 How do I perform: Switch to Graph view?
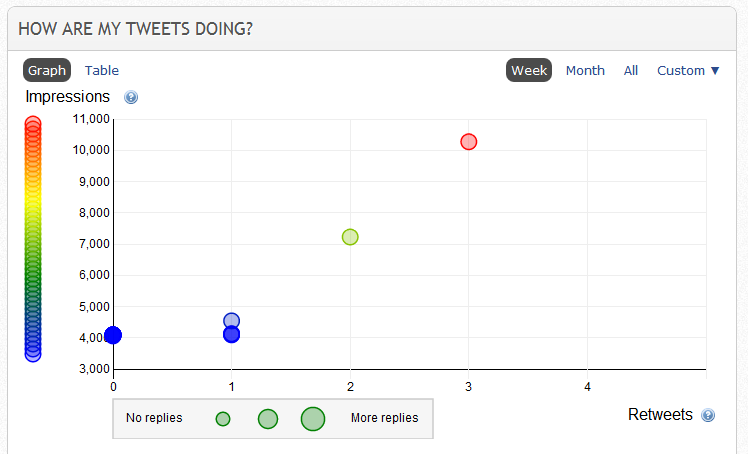point(47,70)
